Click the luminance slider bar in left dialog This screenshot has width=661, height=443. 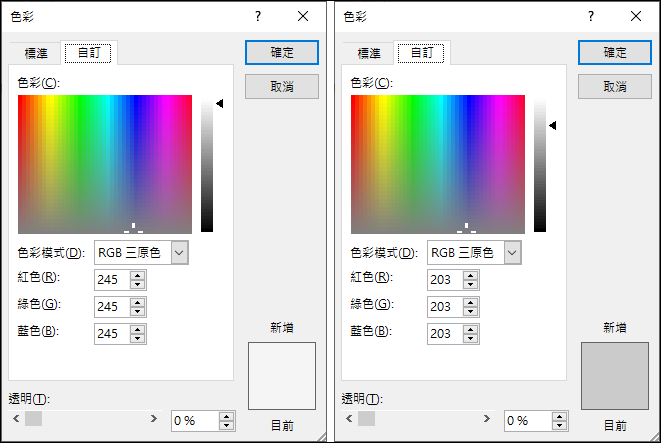[207, 166]
